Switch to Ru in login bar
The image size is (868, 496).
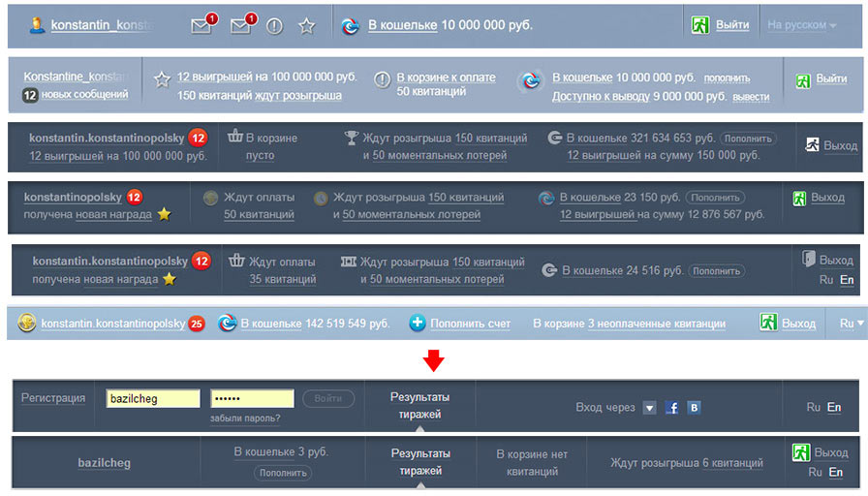point(813,408)
